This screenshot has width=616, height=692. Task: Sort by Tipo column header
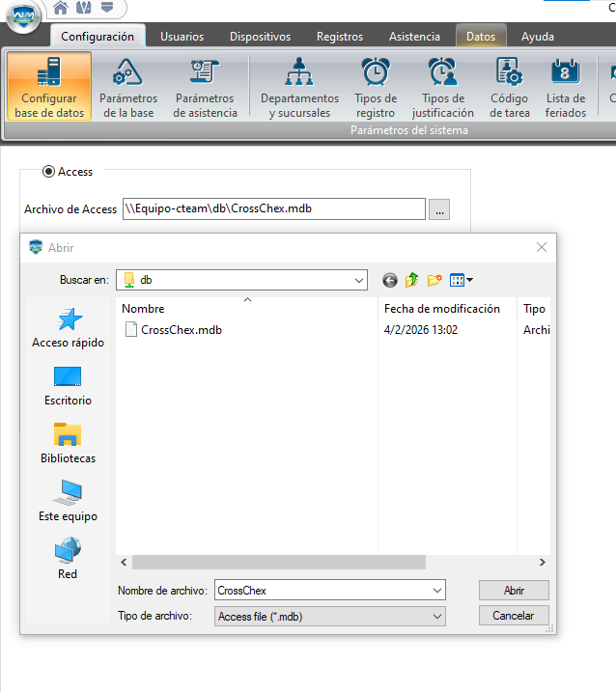534,309
